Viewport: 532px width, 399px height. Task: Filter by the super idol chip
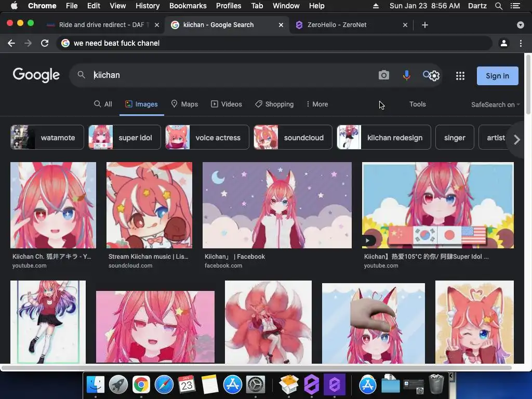click(x=125, y=137)
